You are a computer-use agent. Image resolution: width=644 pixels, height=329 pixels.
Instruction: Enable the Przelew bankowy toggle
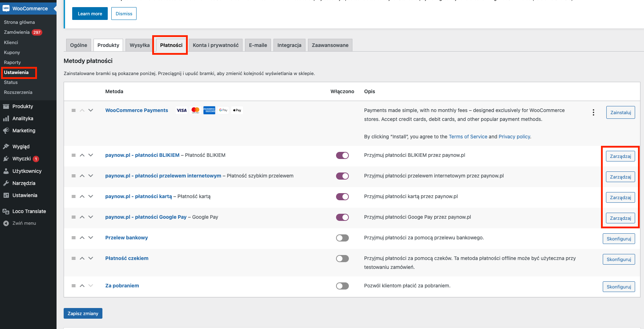342,238
